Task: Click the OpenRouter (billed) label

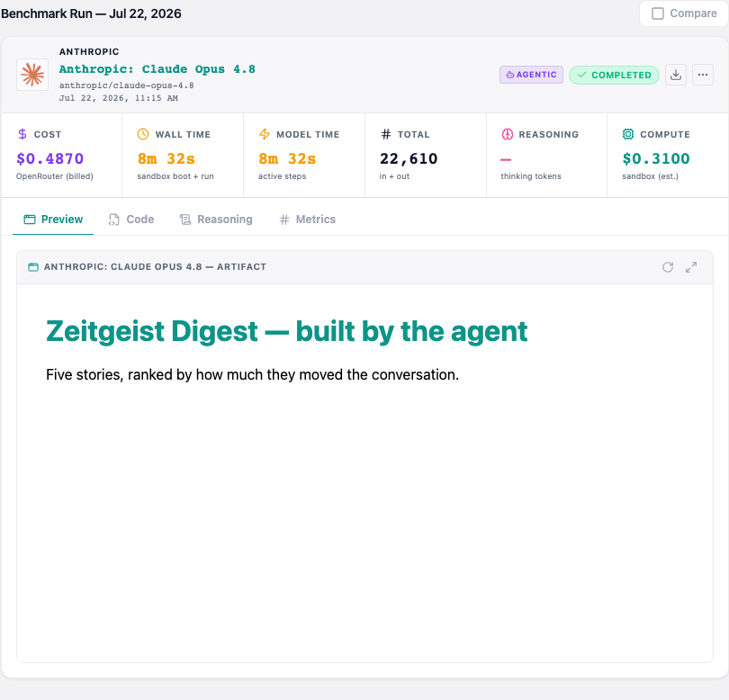Action: tap(55, 176)
